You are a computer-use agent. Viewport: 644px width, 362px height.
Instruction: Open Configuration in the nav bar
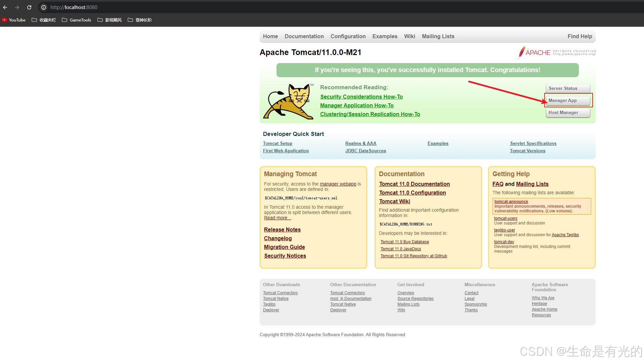(x=348, y=36)
